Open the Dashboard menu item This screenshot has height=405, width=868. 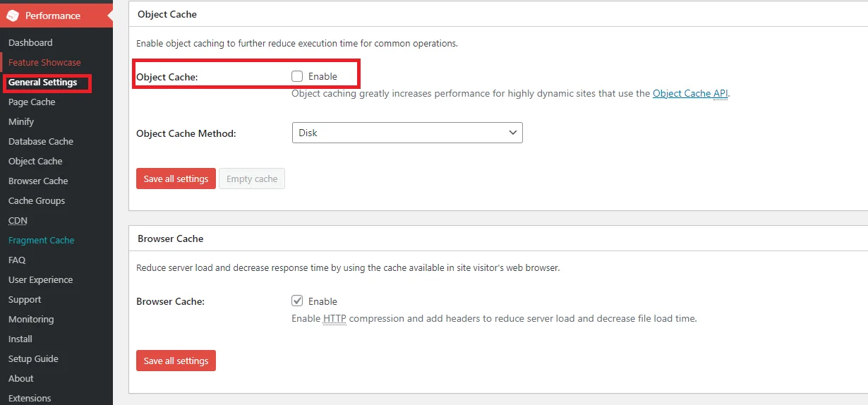pos(30,42)
